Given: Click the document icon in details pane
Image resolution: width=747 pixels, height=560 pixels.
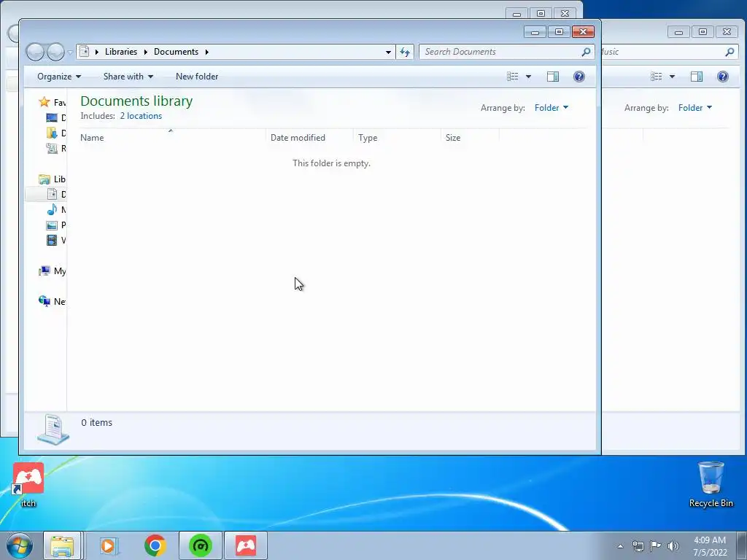Looking at the screenshot, I should coord(53,429).
